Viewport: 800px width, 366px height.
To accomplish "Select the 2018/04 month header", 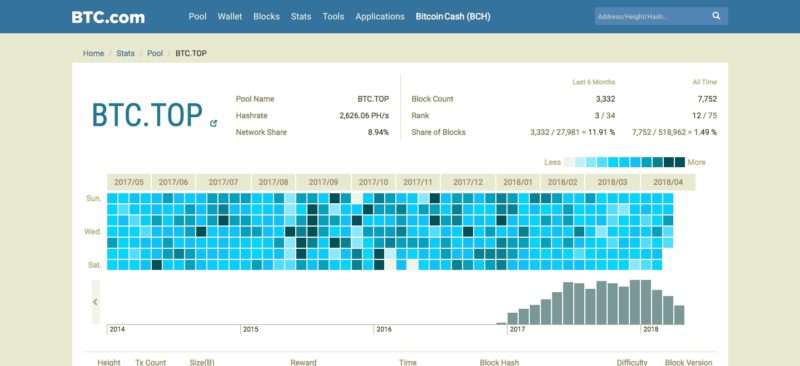I will point(668,182).
